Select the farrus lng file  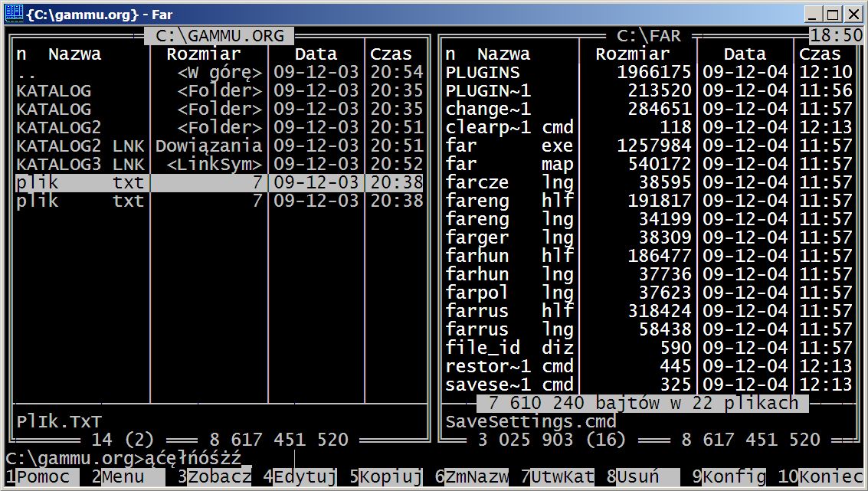649,330
